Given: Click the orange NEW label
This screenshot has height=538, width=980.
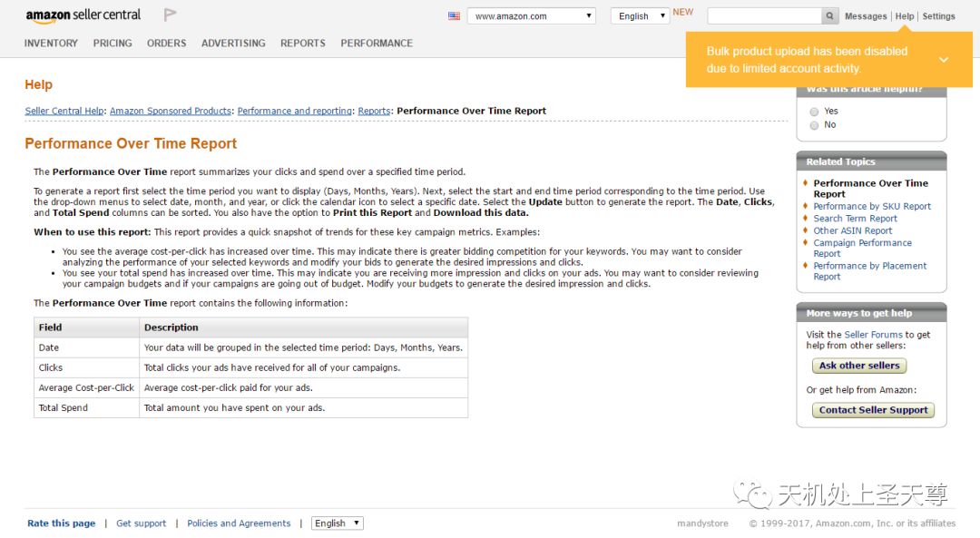Looking at the screenshot, I should tap(683, 12).
